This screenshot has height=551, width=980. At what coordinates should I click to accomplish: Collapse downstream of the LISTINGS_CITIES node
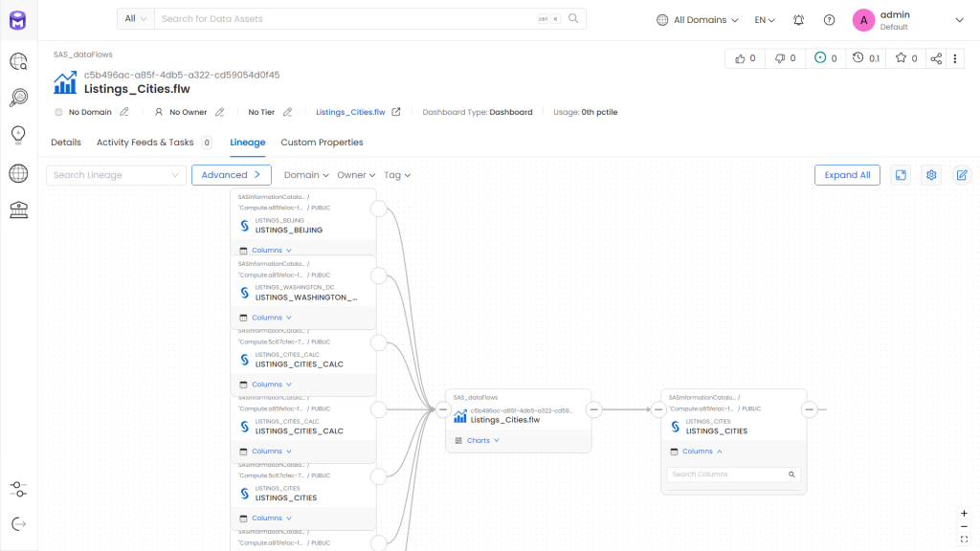coord(809,409)
